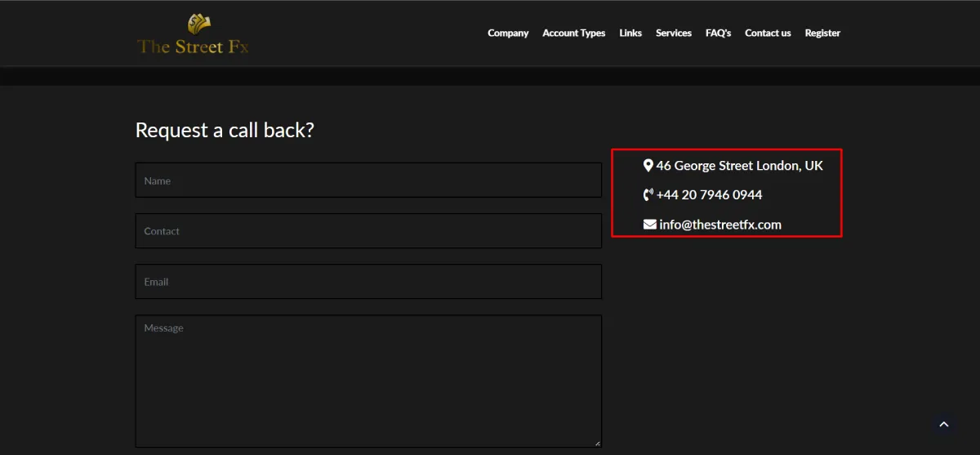This screenshot has width=980, height=455.
Task: Click the location pin icon
Action: 648,166
